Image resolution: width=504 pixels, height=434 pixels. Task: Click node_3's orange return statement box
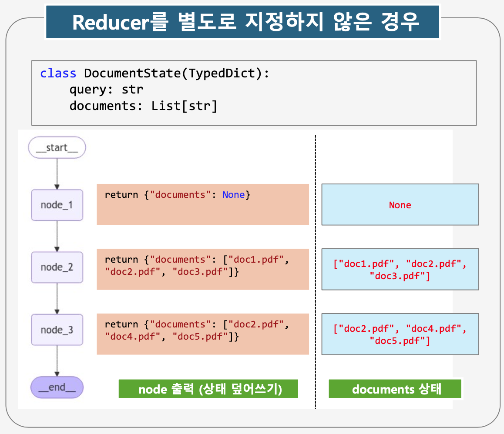[x=202, y=334]
